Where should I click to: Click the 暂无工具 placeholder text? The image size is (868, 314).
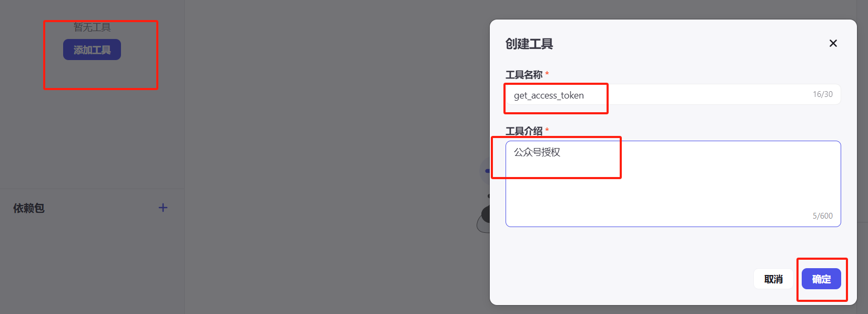(92, 27)
